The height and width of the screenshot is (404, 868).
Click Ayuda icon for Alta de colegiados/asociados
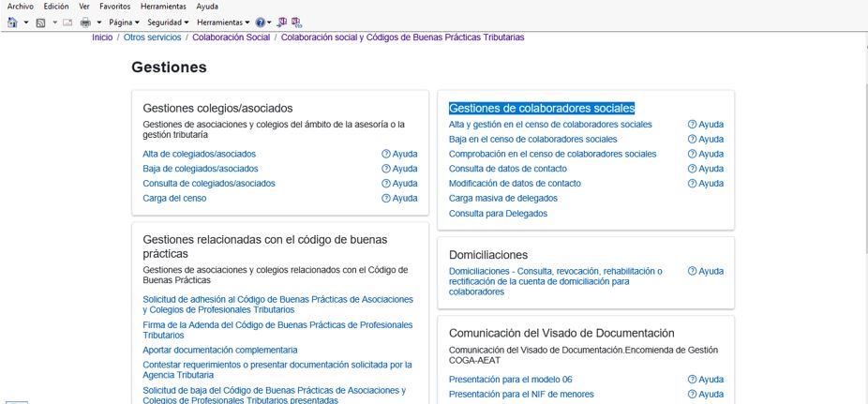tap(385, 154)
